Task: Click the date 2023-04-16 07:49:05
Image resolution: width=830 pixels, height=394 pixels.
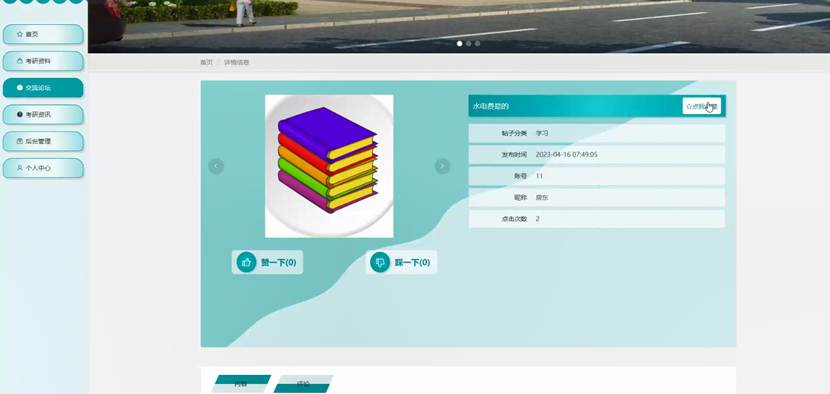Action: (566, 155)
